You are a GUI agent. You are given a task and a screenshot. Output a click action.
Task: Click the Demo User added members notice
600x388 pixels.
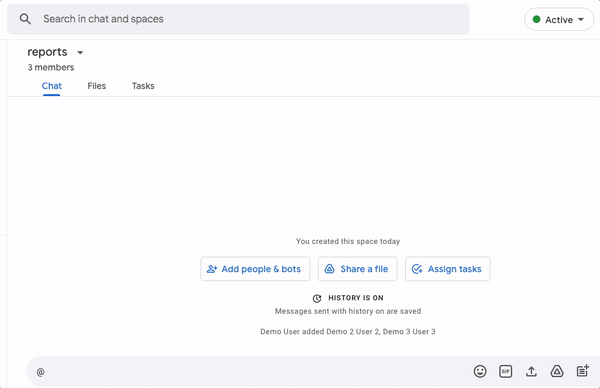[x=348, y=332]
